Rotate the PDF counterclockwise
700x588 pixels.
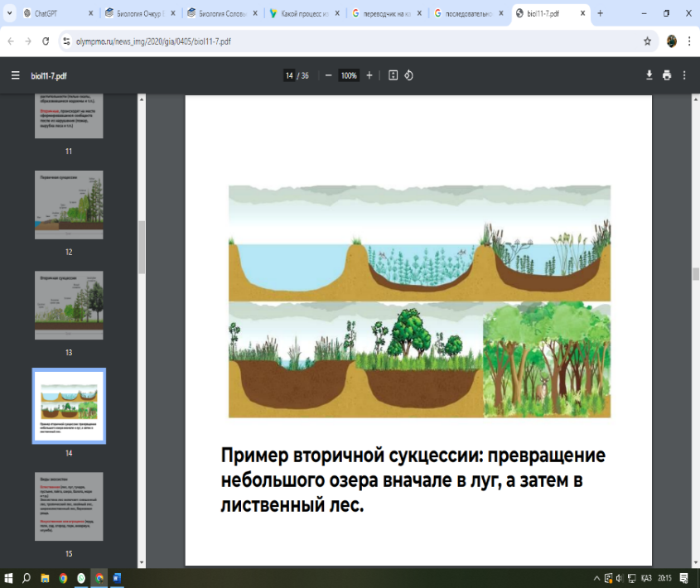coord(408,75)
